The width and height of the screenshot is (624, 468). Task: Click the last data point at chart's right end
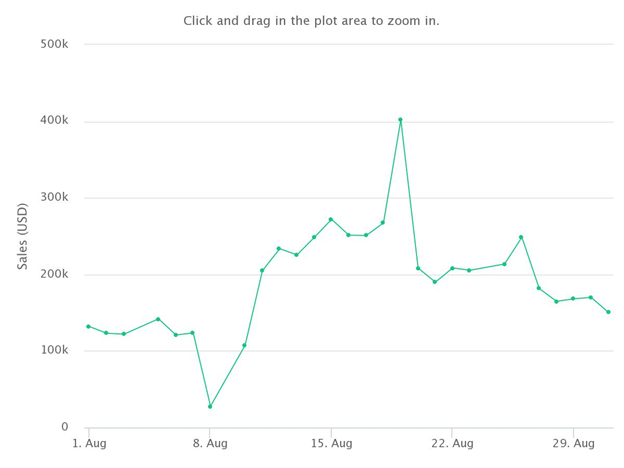[x=608, y=312]
